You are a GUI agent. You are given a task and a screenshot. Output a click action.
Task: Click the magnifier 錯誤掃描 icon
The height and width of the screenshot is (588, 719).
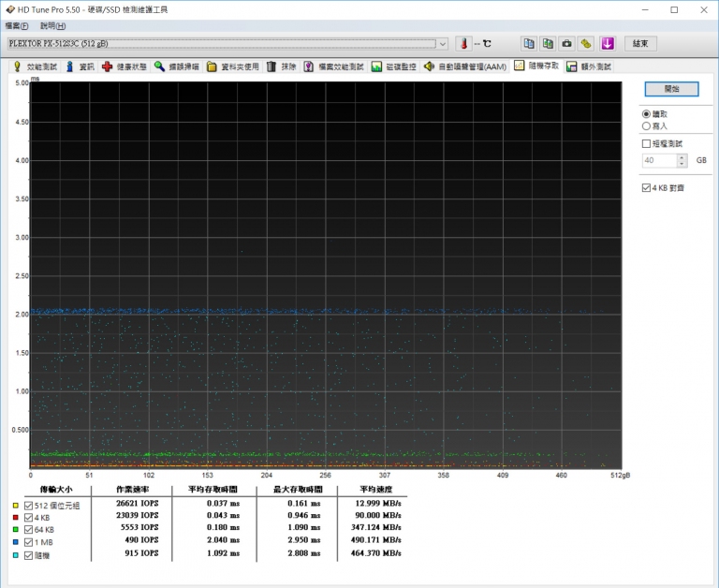[x=159, y=66]
